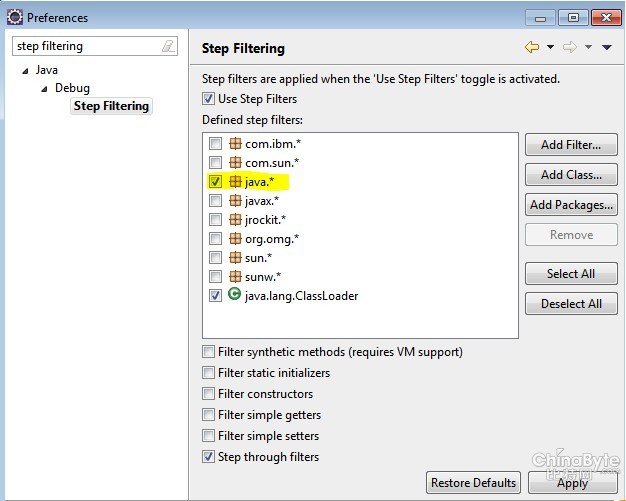
Task: Click the Add Filter... button
Action: 570,145
